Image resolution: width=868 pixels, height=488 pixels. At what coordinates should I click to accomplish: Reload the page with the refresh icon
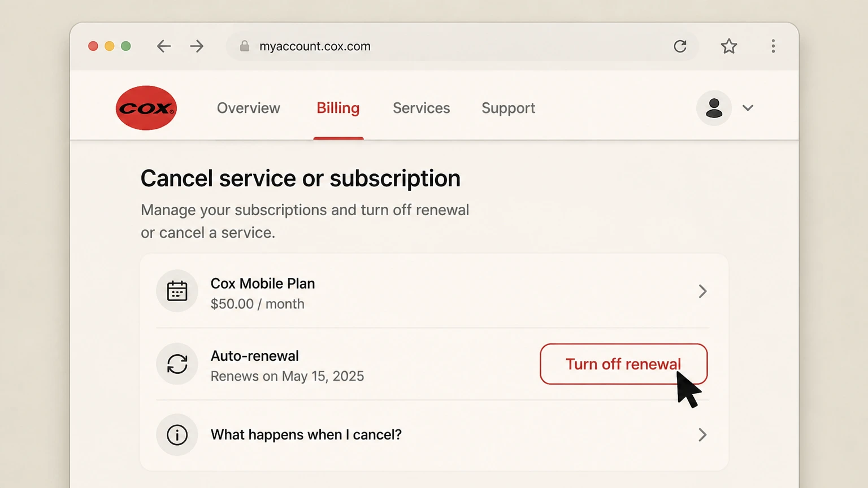pyautogui.click(x=680, y=46)
